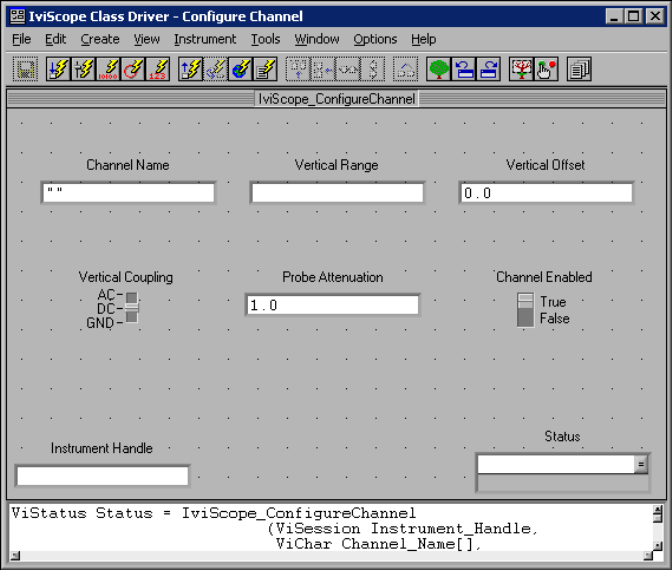Click the 'ViChar Channel_Name[],' code line

(378, 544)
